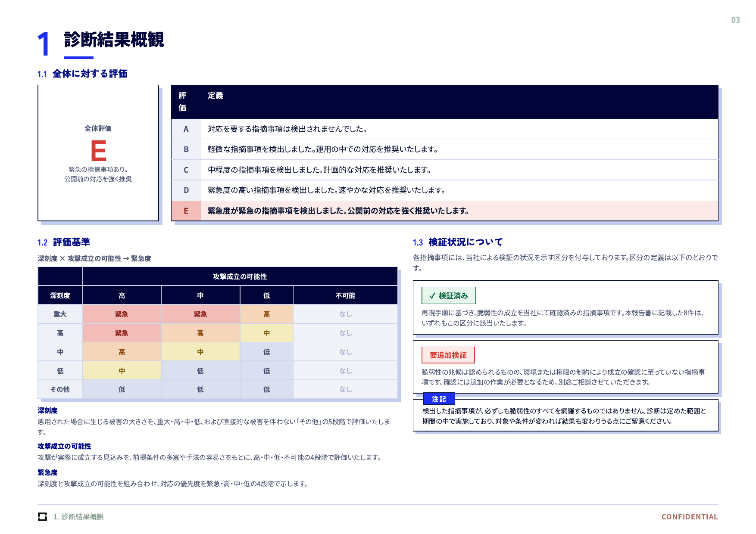Click the 深刻度 header cell of the matrix
Image resolution: width=756 pixels, height=534 pixels.
60,295
